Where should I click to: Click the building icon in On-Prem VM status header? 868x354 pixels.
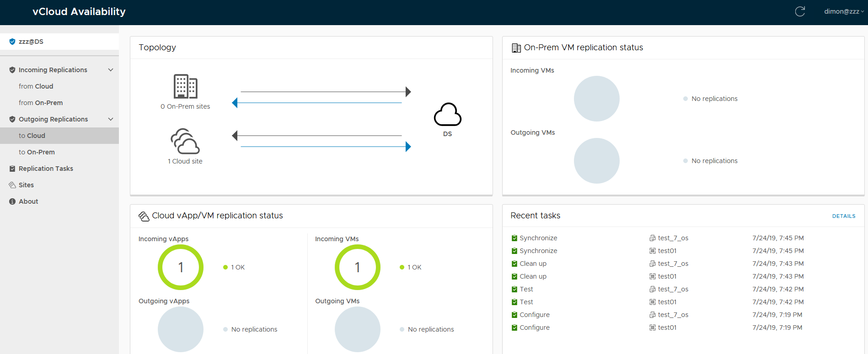click(x=516, y=48)
